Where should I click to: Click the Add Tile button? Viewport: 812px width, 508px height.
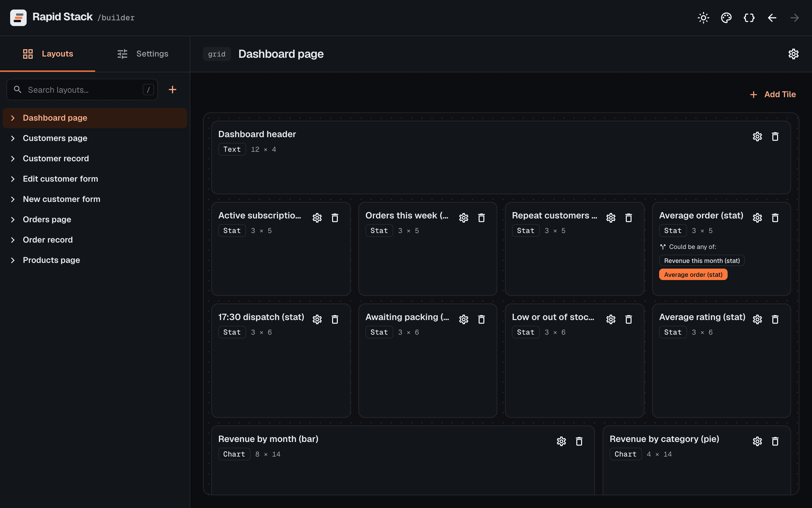coord(773,94)
